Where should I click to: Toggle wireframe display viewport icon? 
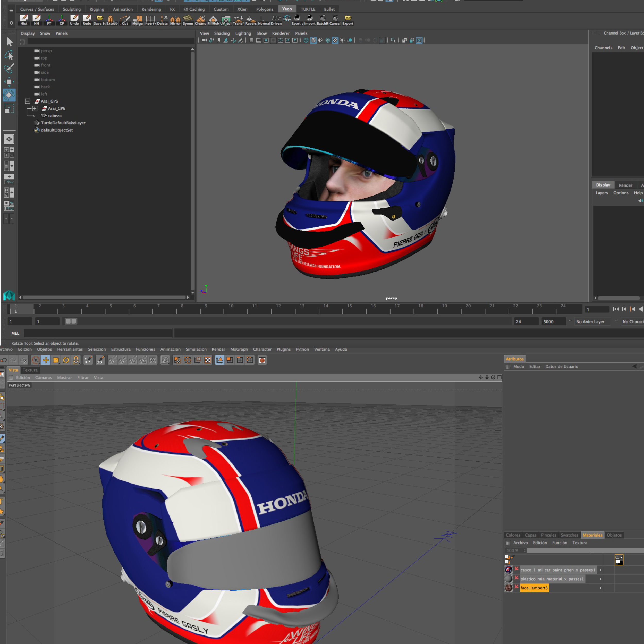point(306,40)
